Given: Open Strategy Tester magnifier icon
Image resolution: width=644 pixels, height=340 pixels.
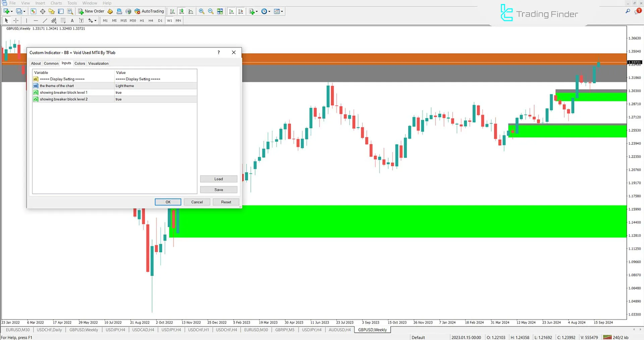Looking at the screenshot, I should [70, 11].
